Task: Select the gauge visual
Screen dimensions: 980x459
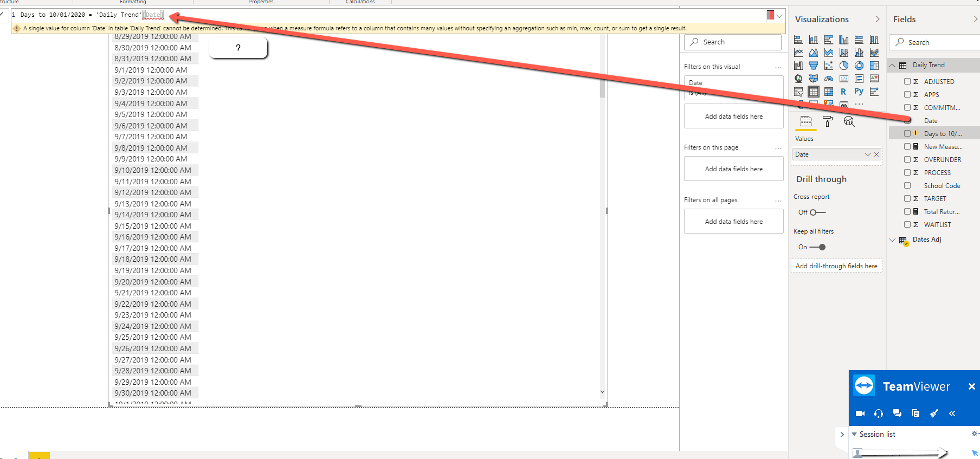Action: [829, 79]
